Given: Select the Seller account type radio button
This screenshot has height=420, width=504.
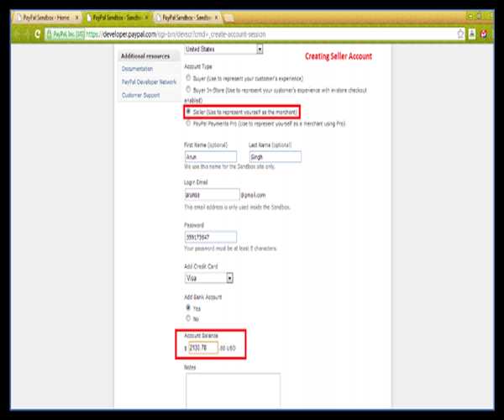Looking at the screenshot, I should 187,111.
